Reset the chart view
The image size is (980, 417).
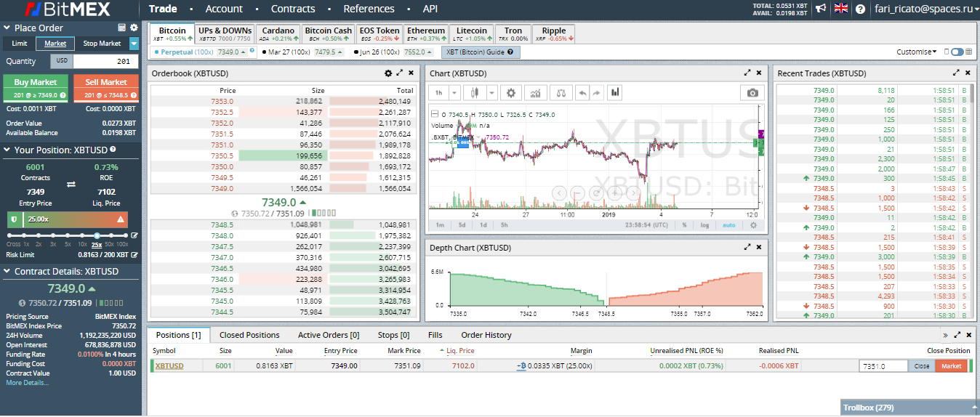coord(596,193)
